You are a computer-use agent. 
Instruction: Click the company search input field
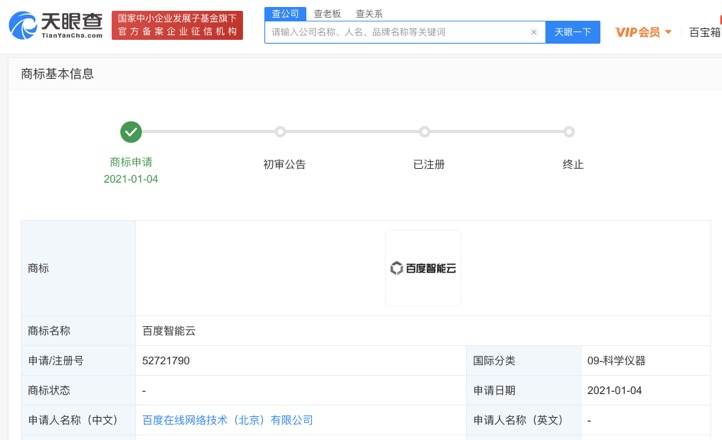click(395, 32)
